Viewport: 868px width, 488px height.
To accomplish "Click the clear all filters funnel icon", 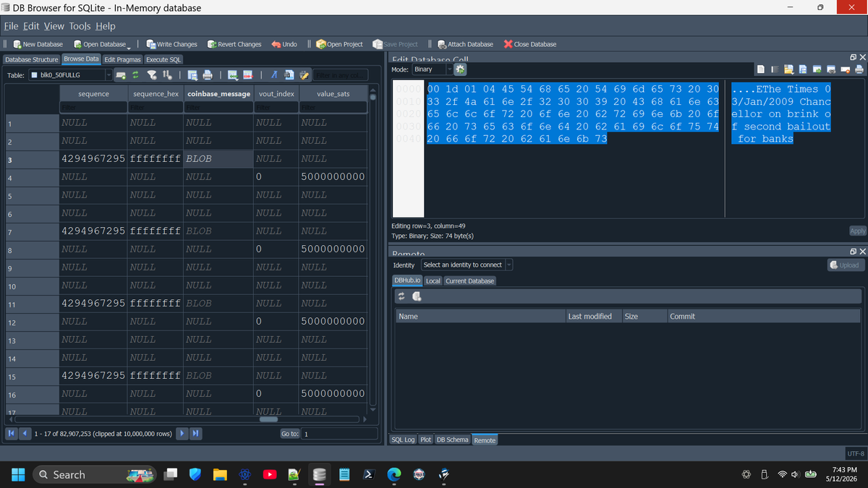I will click(x=152, y=75).
